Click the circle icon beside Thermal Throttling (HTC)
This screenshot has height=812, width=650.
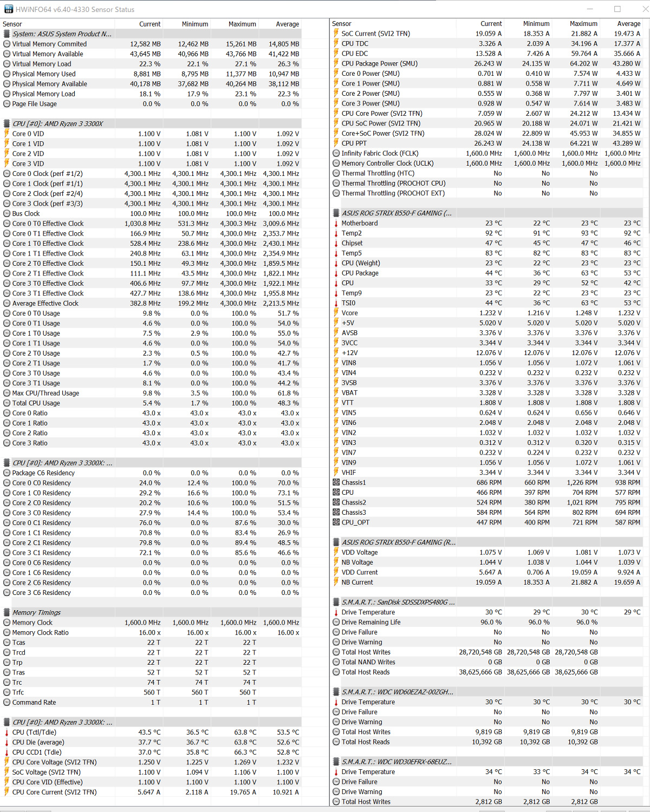pyautogui.click(x=336, y=173)
